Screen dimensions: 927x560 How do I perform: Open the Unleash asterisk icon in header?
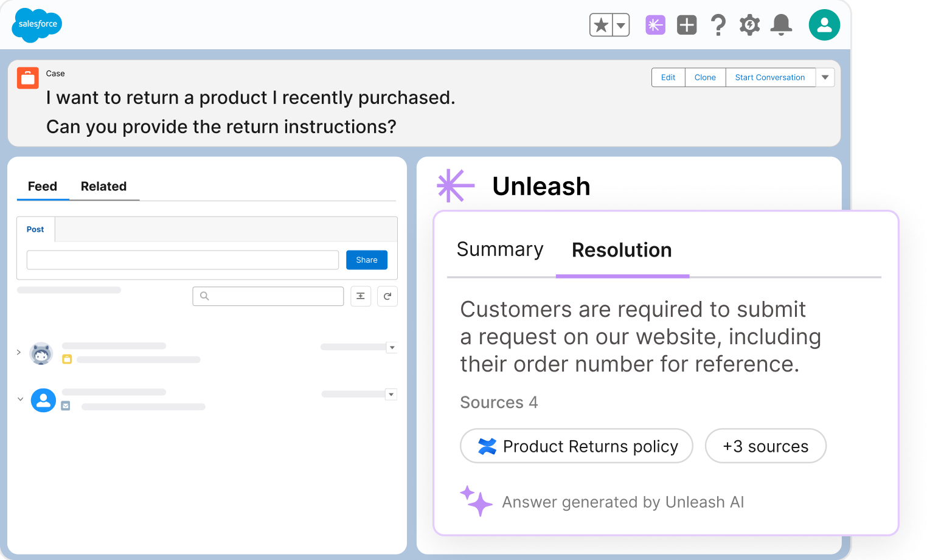coord(655,25)
